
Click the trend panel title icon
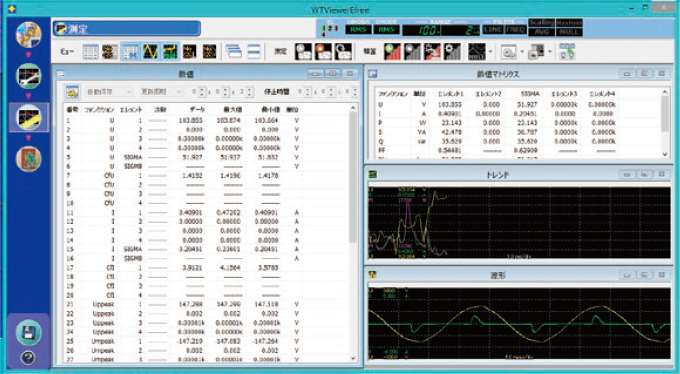coord(373,174)
